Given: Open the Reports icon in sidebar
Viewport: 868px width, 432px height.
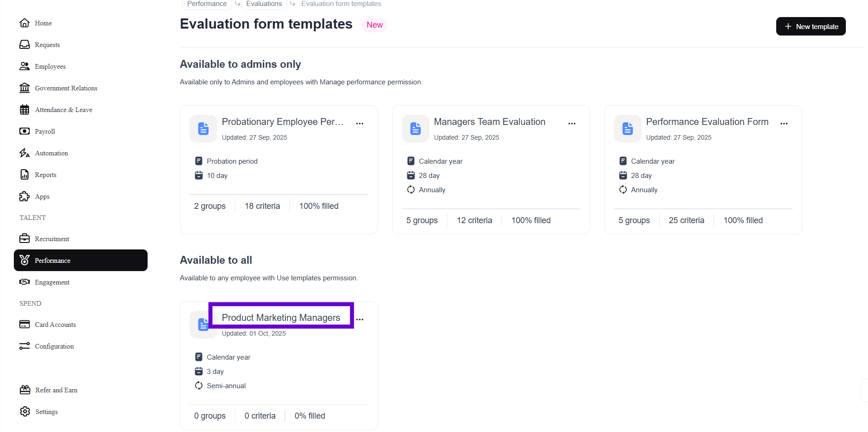Looking at the screenshot, I should (24, 175).
